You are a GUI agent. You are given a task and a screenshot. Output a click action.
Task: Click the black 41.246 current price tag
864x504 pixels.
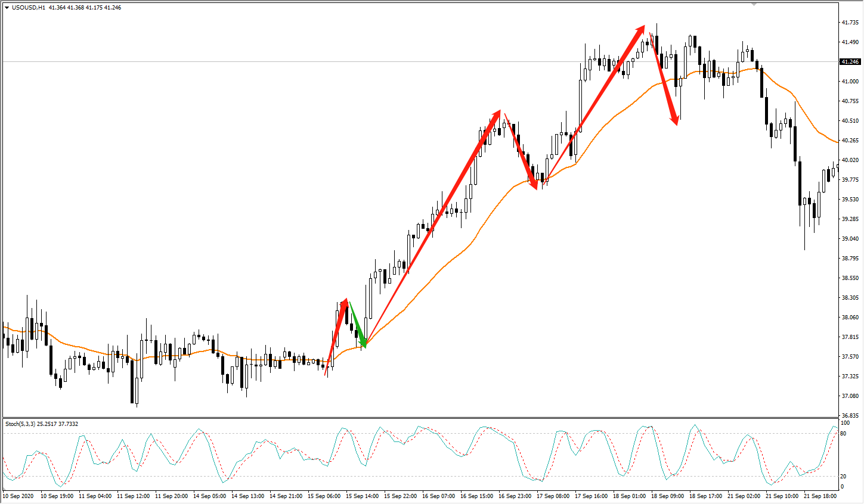point(850,62)
